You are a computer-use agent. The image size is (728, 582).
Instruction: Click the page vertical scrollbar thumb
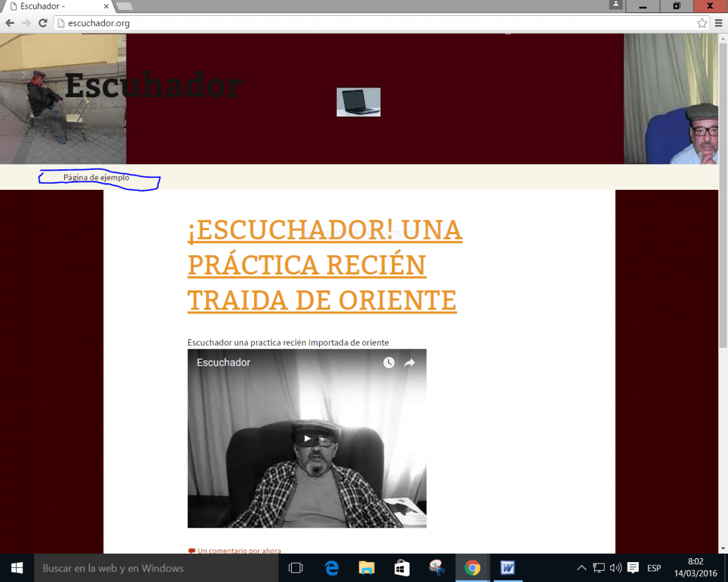(x=723, y=195)
